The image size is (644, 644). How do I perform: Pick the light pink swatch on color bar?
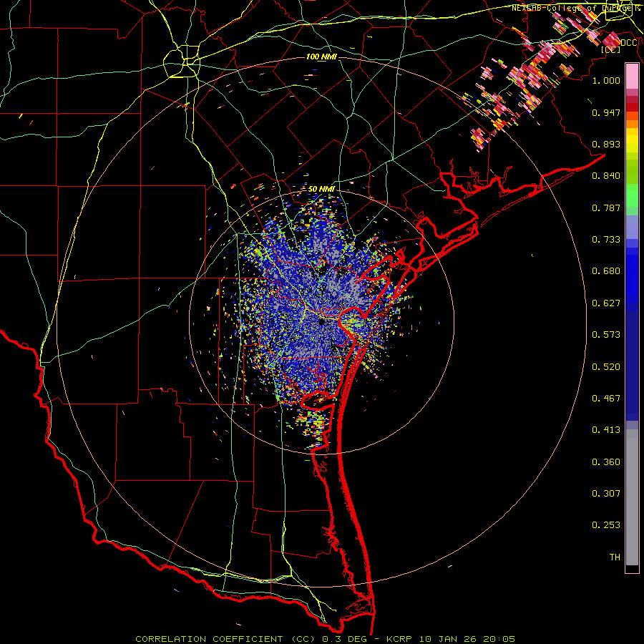coord(632,76)
